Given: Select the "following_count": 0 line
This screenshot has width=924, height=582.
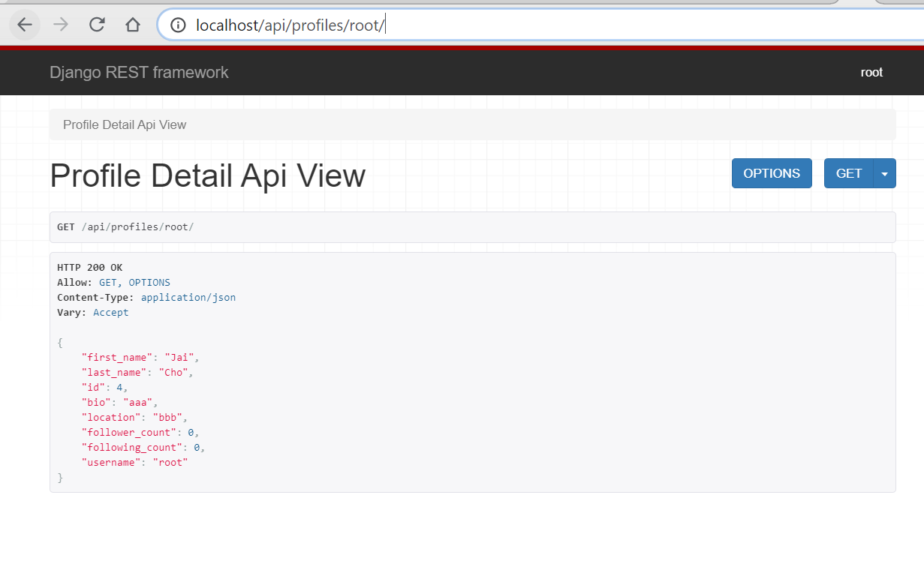Looking at the screenshot, I should tap(143, 447).
